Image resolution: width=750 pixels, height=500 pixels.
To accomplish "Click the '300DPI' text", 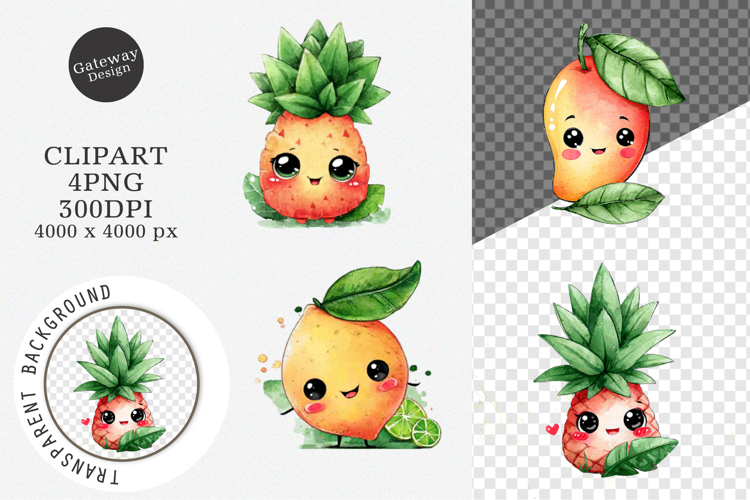I will pos(106,209).
